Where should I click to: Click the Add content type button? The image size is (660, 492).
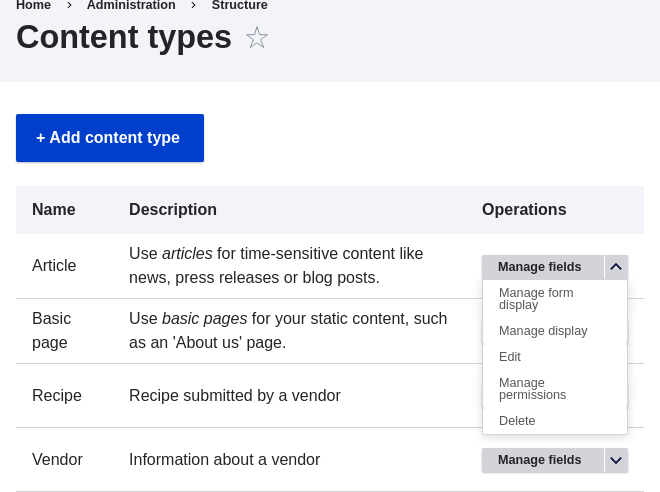(x=109, y=138)
